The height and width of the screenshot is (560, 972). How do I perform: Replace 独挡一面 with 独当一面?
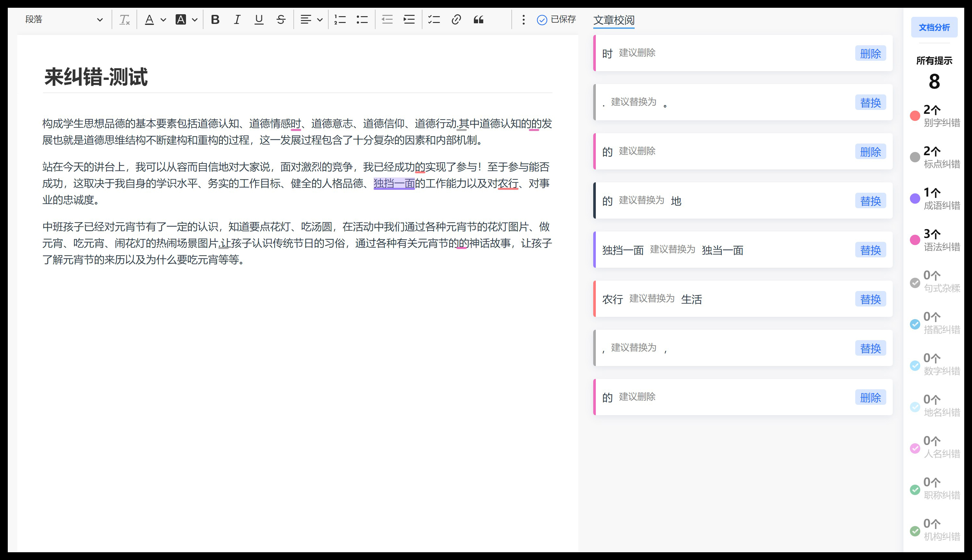[x=870, y=250]
